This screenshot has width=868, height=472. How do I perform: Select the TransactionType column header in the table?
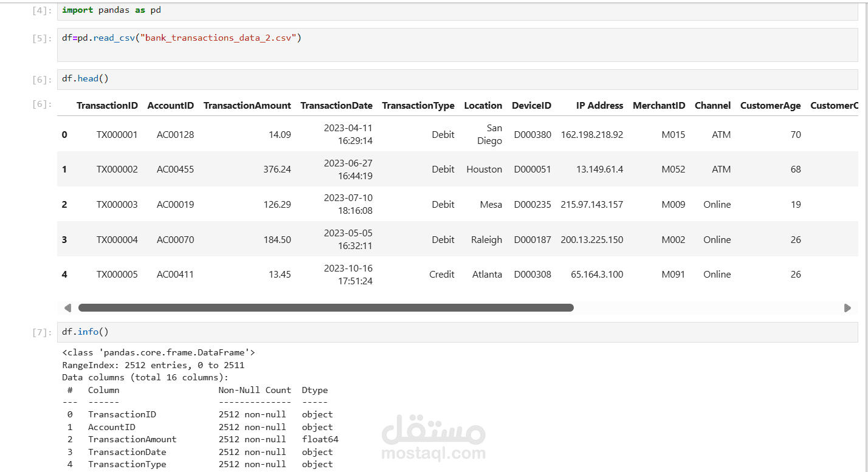[418, 106]
